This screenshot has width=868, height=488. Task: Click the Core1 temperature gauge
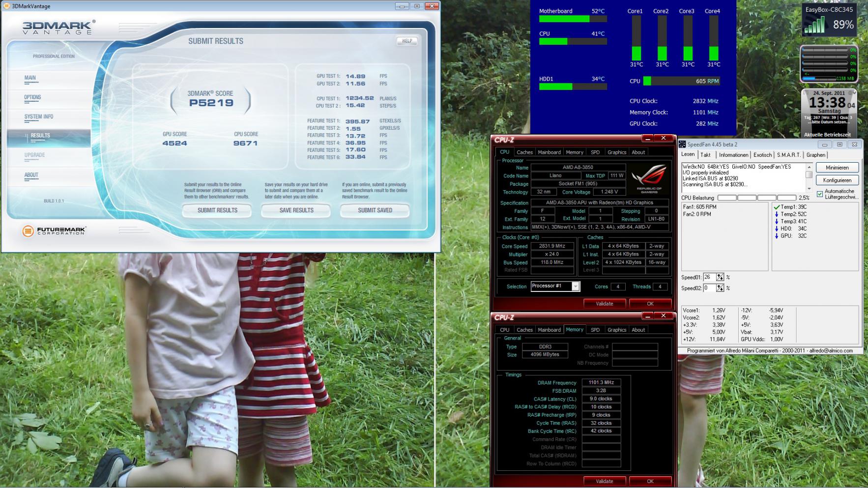[637, 38]
